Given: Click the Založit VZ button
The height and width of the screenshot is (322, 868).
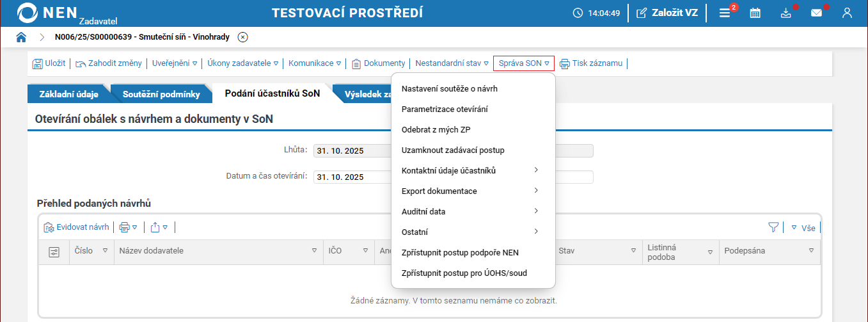Looking at the screenshot, I should (667, 13).
